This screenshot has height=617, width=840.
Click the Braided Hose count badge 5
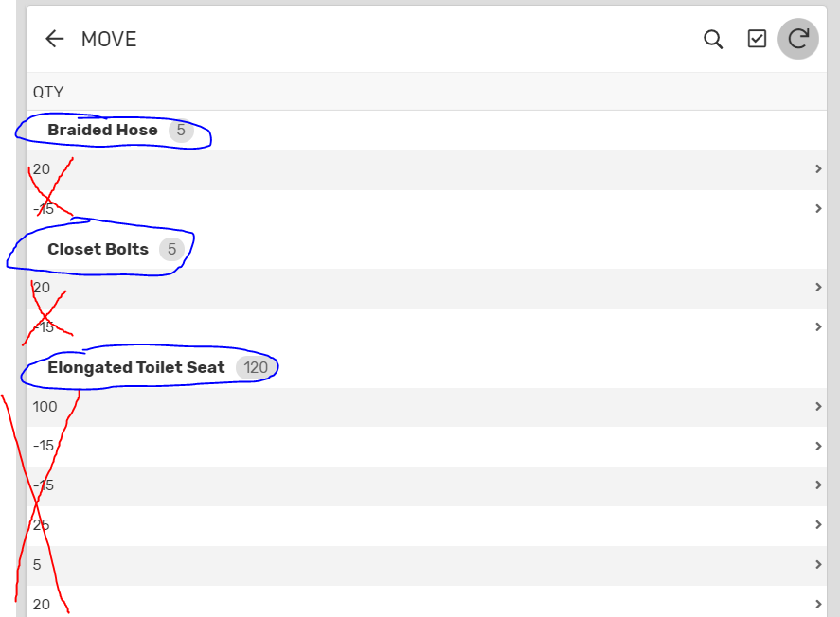(x=181, y=131)
